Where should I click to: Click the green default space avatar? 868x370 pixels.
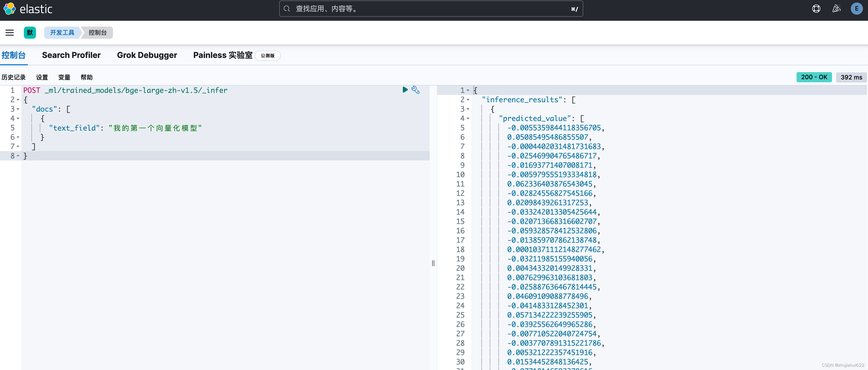tap(30, 33)
